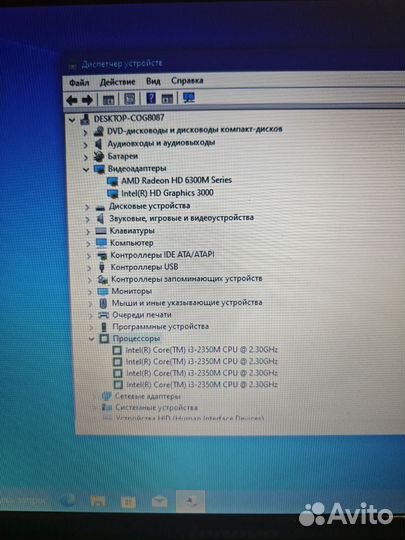The width and height of the screenshot is (405, 540).
Task: Select the Очереди печати text label
Action: 142,315
